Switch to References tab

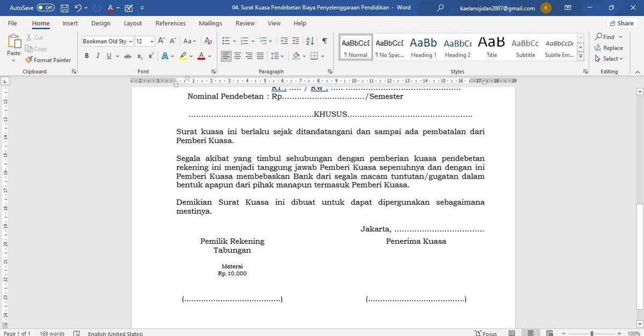click(x=171, y=23)
